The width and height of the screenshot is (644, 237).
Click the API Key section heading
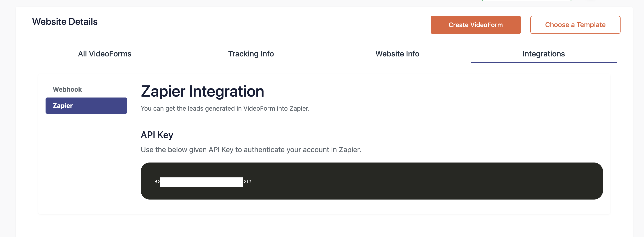(157, 135)
